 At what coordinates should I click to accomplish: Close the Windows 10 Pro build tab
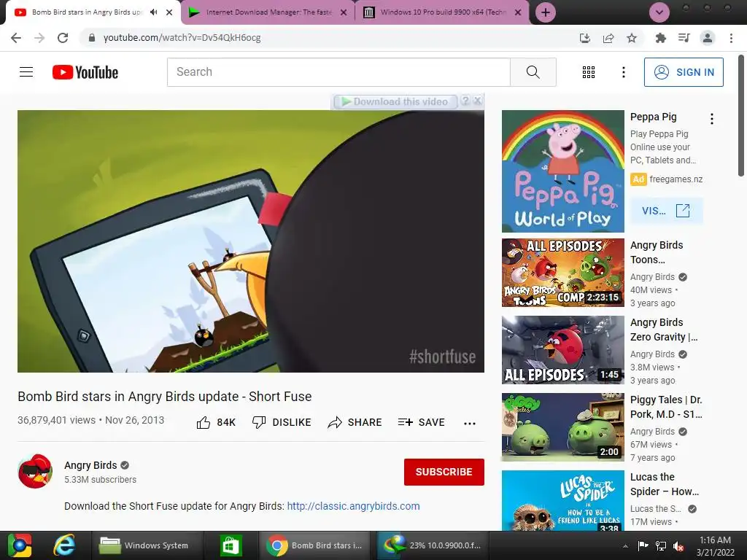pyautogui.click(x=518, y=12)
